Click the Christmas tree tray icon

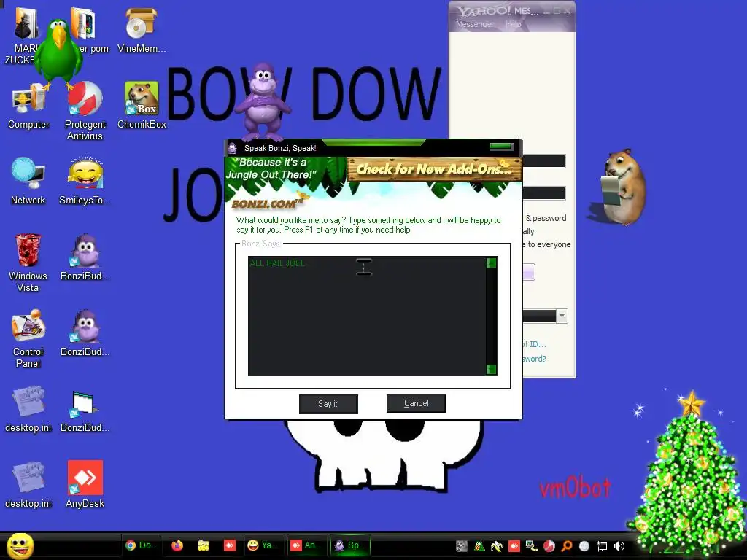coord(479,546)
